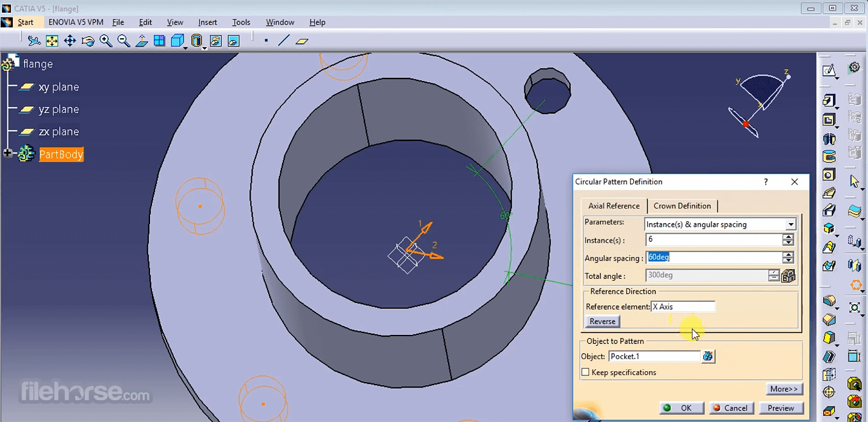Click the Zoom In magnifier
This screenshot has height=422, width=868.
(106, 41)
